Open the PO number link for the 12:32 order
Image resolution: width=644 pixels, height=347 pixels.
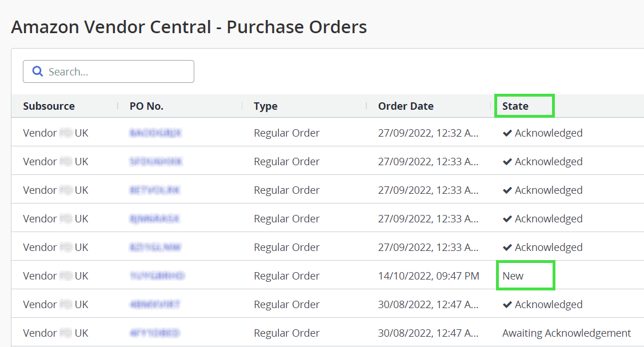pos(155,133)
